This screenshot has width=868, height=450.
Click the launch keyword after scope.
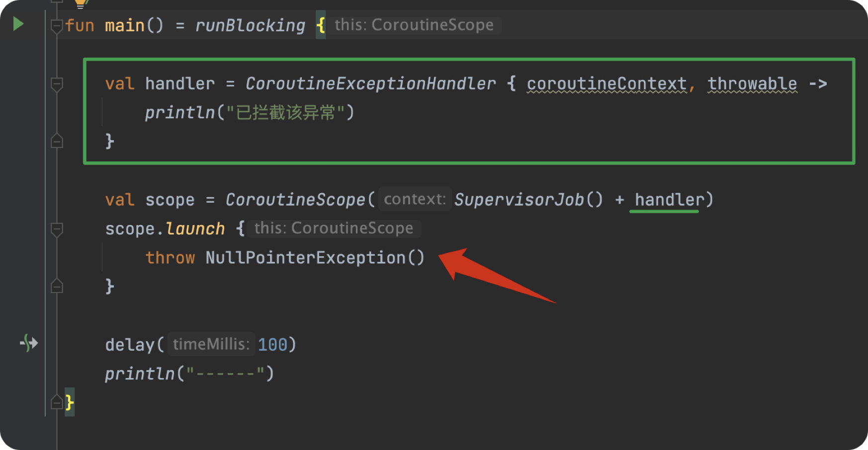click(195, 228)
